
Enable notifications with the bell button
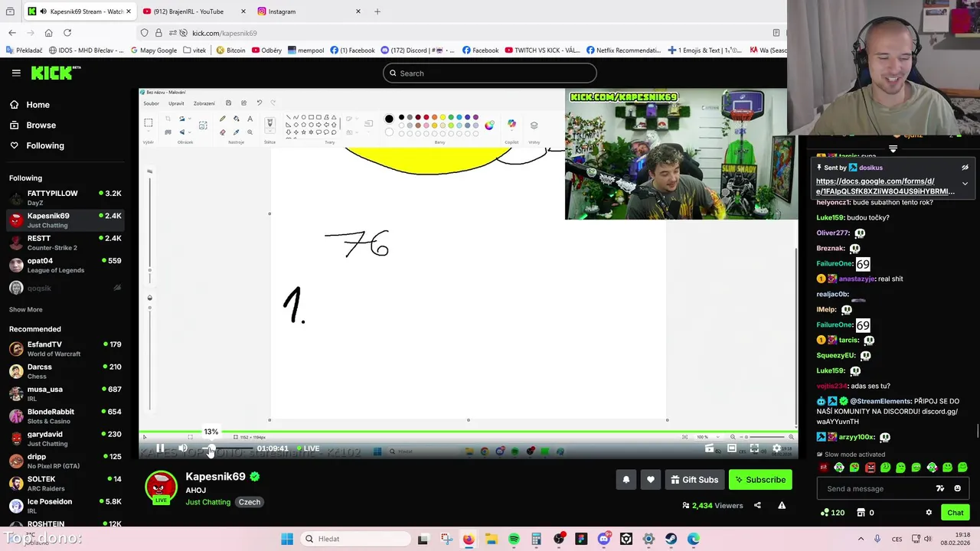[x=626, y=480]
